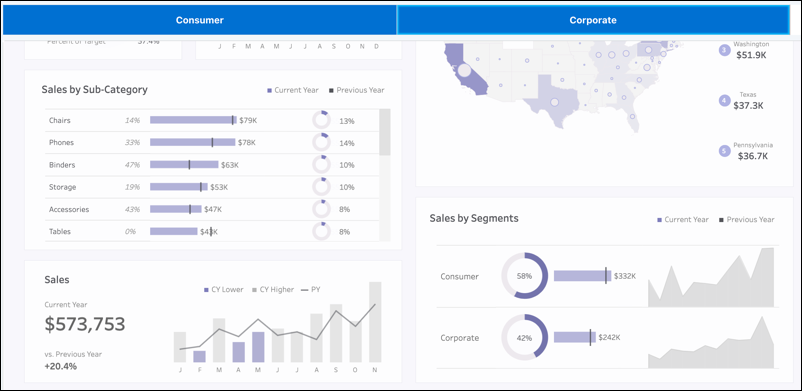Switch to the Corporate tab

point(593,20)
